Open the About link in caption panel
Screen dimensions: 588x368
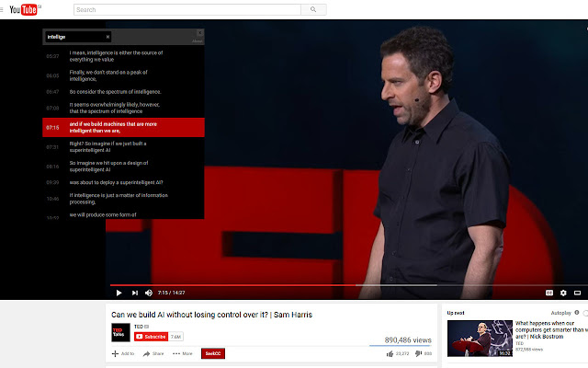pos(198,41)
